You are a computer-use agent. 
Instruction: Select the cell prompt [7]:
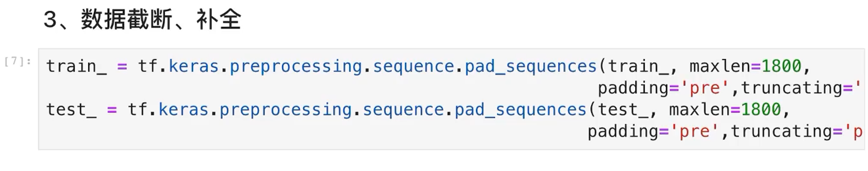[x=18, y=62]
